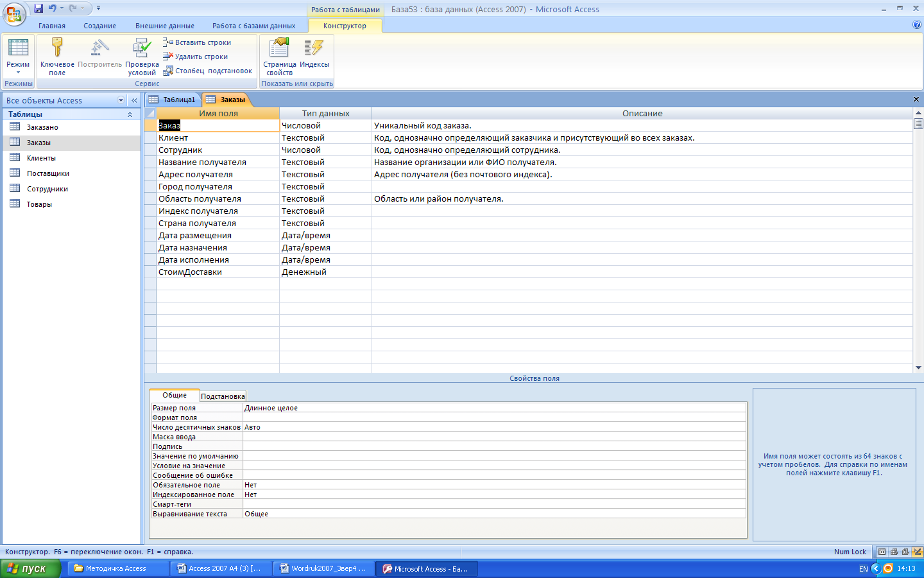
Task: Open the Все объекты Access pane dropdown
Action: (121, 100)
